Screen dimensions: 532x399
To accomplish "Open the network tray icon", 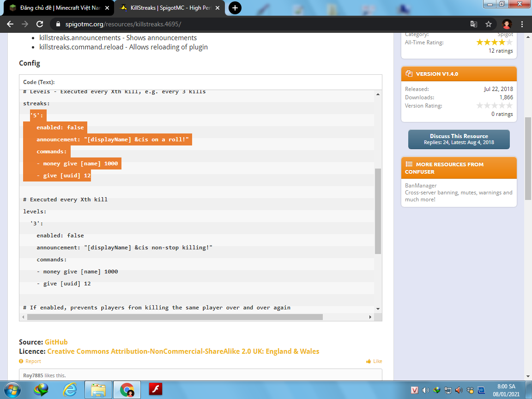I will (448, 390).
